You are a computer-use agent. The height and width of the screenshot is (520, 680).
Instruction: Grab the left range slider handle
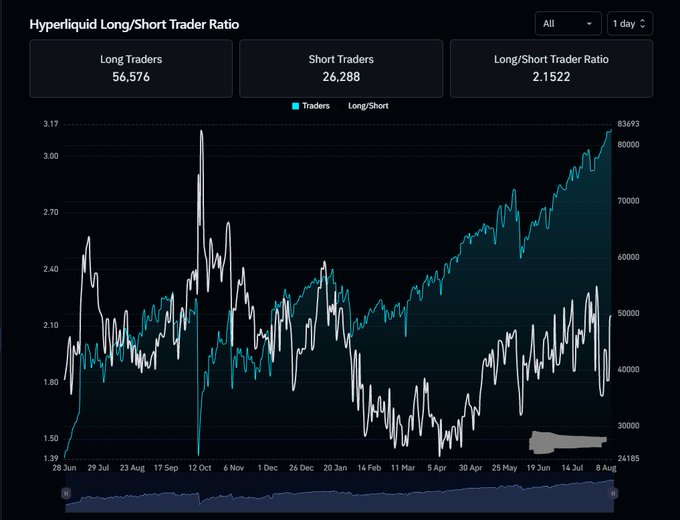click(x=66, y=493)
